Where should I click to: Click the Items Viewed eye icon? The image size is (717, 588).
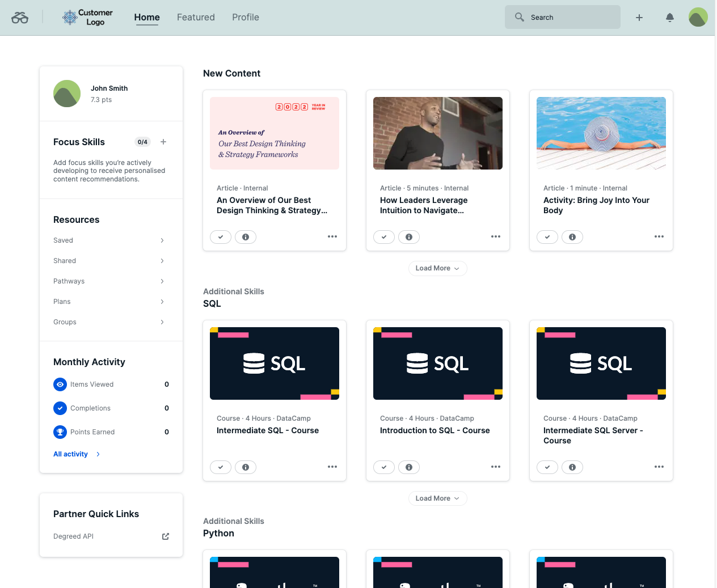pyautogui.click(x=60, y=384)
